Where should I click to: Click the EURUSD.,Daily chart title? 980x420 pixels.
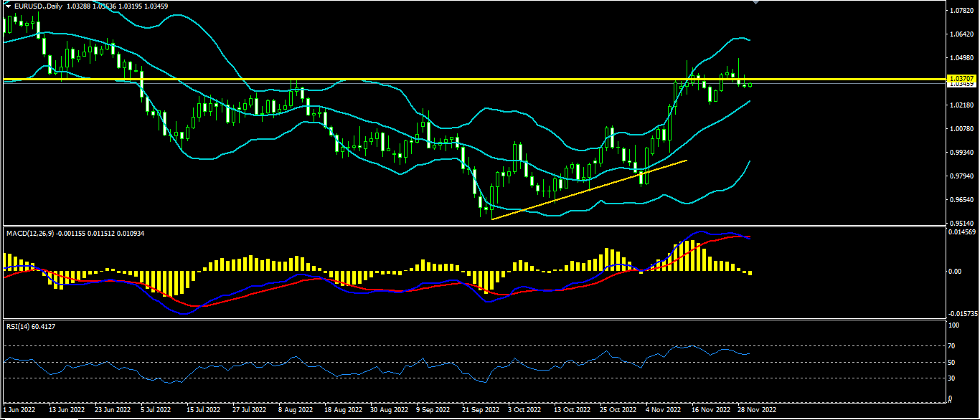coord(37,6)
